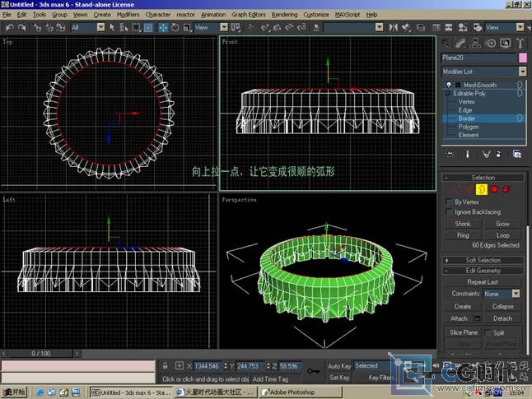Image resolution: width=532 pixels, height=399 pixels.
Task: Click the Grow selection button
Action: (502, 224)
